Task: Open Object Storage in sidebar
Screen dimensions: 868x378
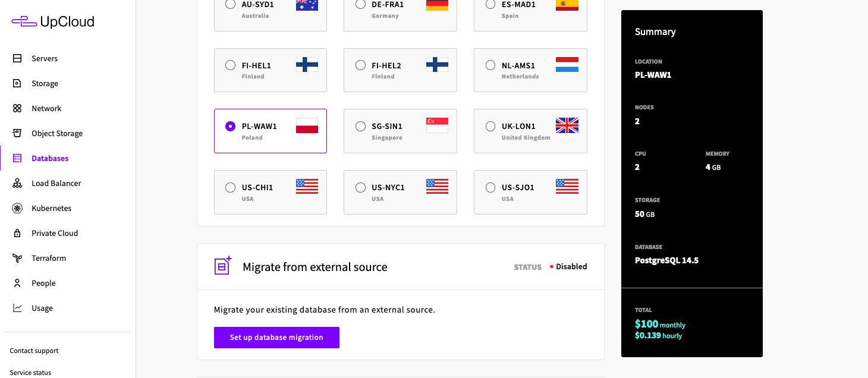Action: [57, 133]
